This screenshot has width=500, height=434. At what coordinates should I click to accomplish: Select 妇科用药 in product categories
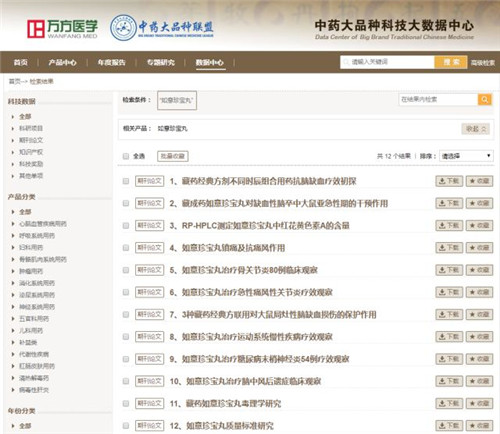pyautogui.click(x=31, y=247)
